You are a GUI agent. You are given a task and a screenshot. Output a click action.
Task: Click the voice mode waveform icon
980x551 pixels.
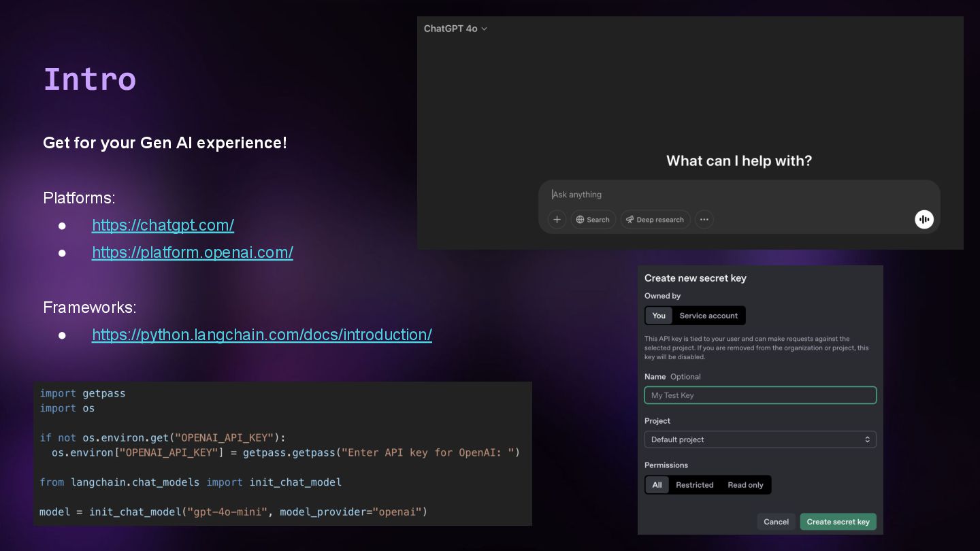pyautogui.click(x=924, y=219)
